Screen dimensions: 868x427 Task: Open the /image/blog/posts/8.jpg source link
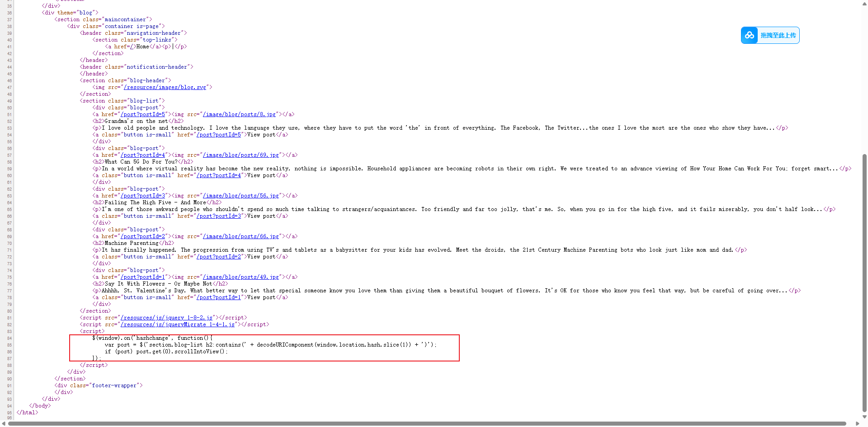(240, 114)
